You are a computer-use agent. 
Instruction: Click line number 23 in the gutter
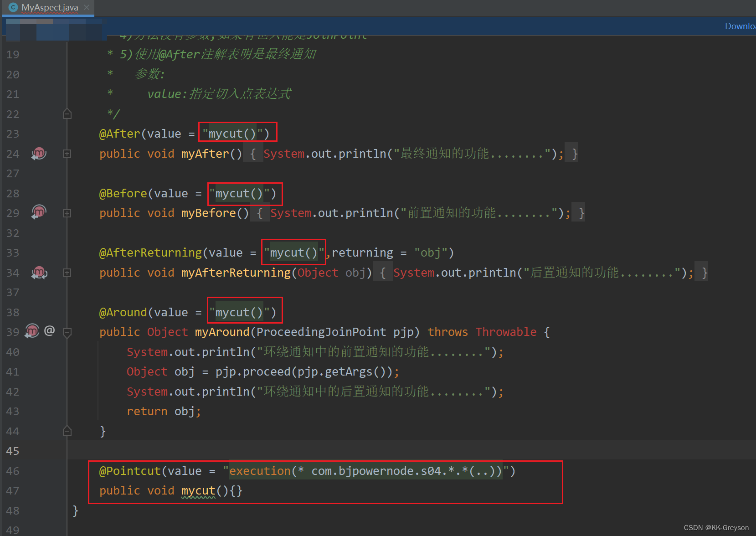pos(13,134)
